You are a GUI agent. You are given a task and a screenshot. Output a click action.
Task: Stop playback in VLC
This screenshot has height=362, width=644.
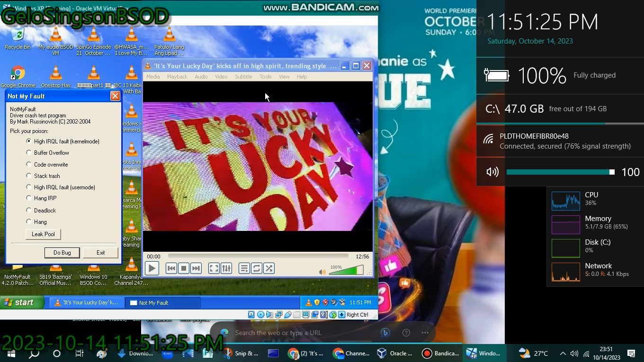pos(184,268)
